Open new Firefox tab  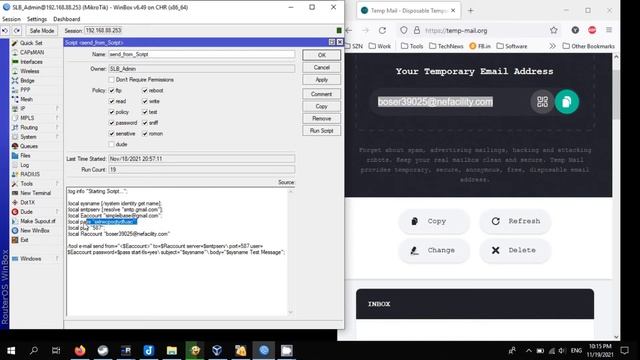pos(471,11)
